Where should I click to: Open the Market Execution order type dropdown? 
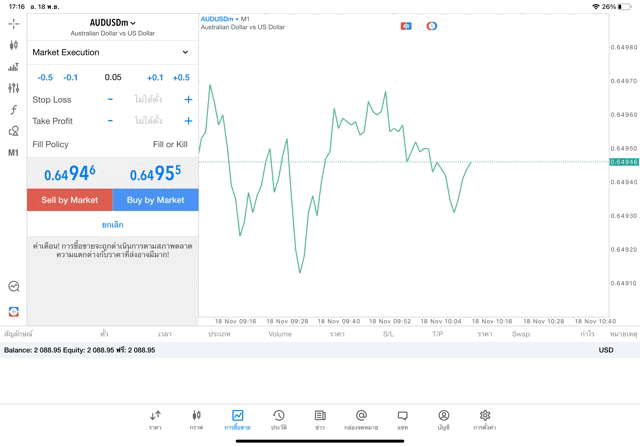pos(111,52)
